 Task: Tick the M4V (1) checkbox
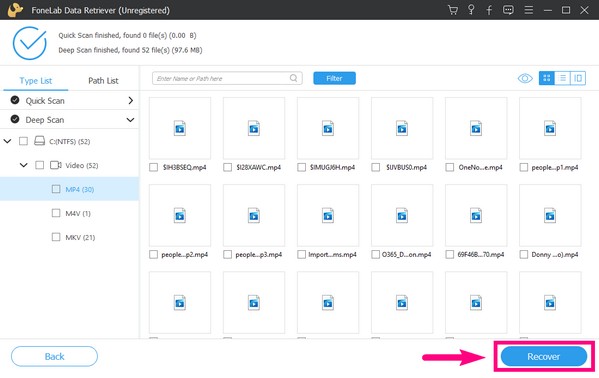[56, 213]
